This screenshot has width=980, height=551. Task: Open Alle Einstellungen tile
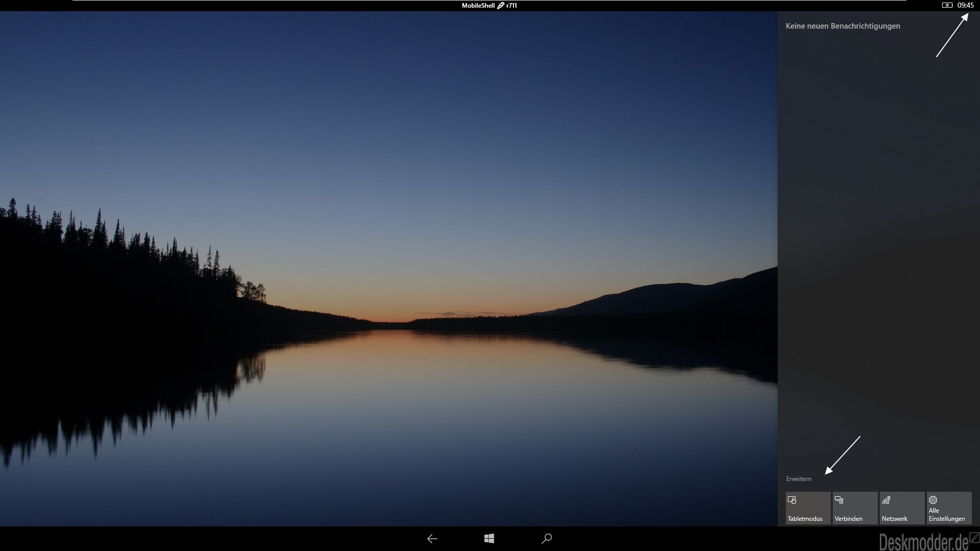tap(949, 508)
